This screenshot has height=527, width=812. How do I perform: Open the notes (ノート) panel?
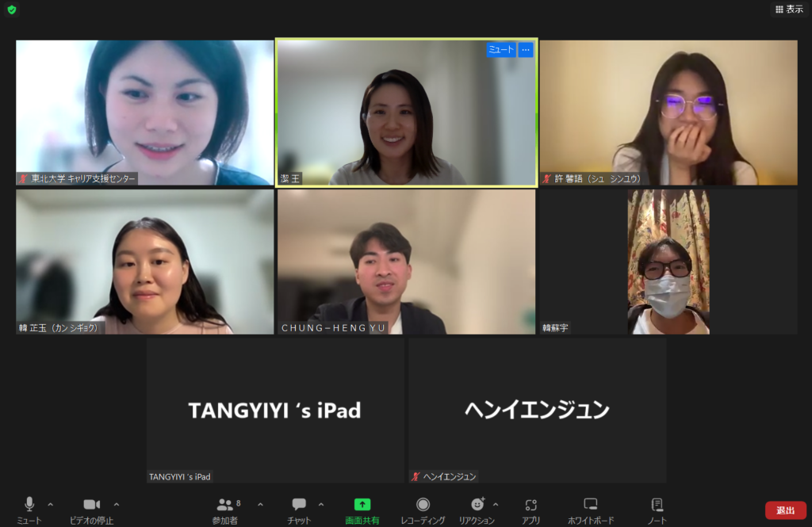(657, 510)
